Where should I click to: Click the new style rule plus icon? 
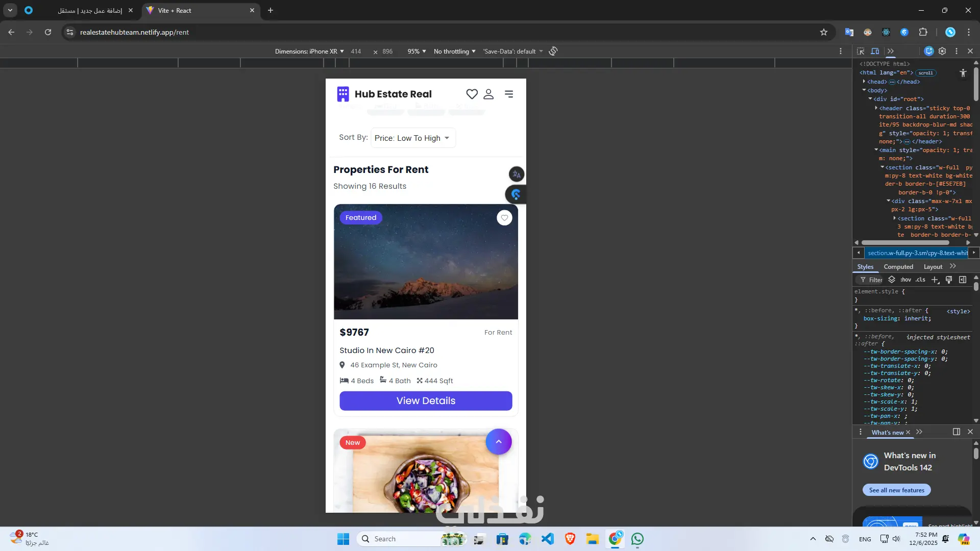935,280
